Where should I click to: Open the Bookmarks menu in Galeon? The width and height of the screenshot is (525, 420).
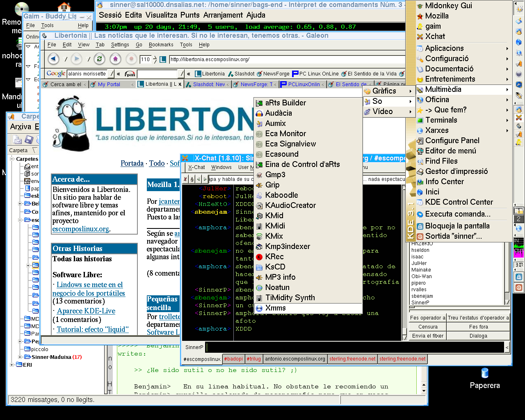click(161, 45)
